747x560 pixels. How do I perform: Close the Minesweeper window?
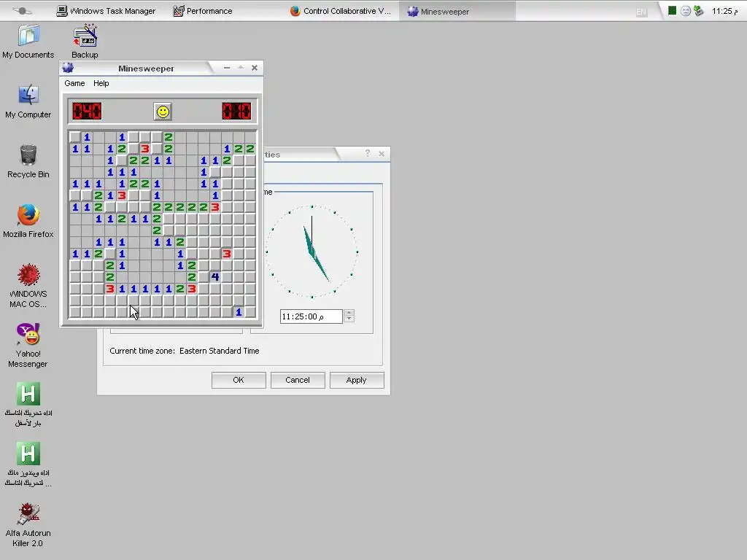click(255, 68)
